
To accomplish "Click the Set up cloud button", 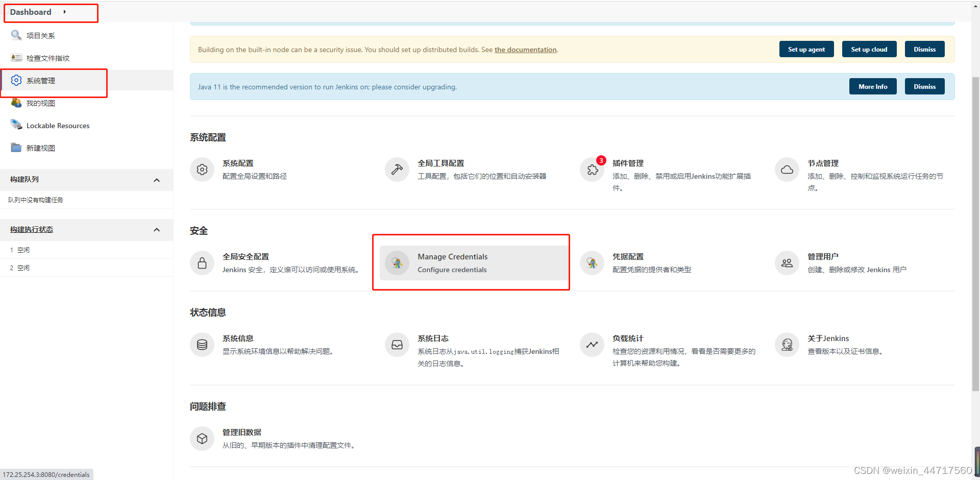I will coord(869,49).
